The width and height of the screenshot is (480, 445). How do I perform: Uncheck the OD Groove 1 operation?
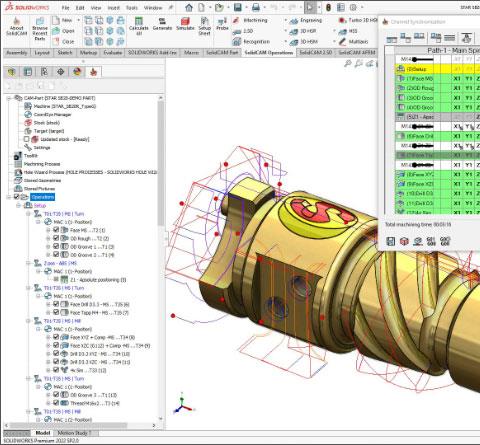point(56,246)
